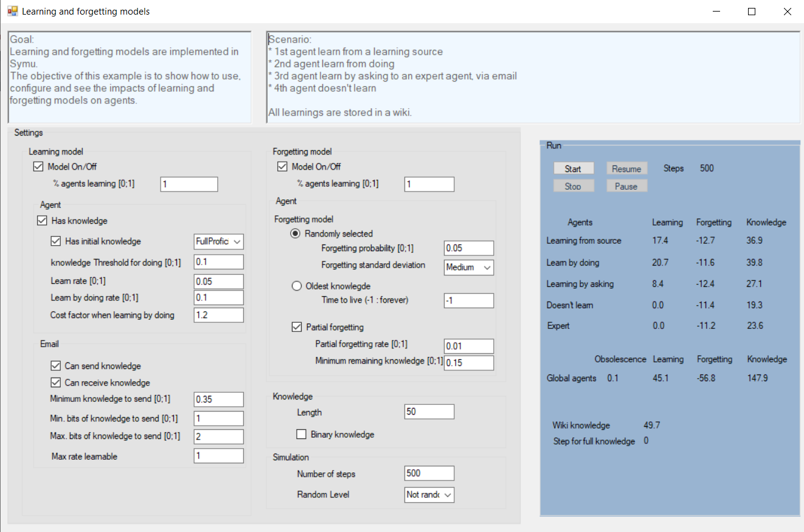Click Time to live input field
The width and height of the screenshot is (804, 532).
coord(469,300)
